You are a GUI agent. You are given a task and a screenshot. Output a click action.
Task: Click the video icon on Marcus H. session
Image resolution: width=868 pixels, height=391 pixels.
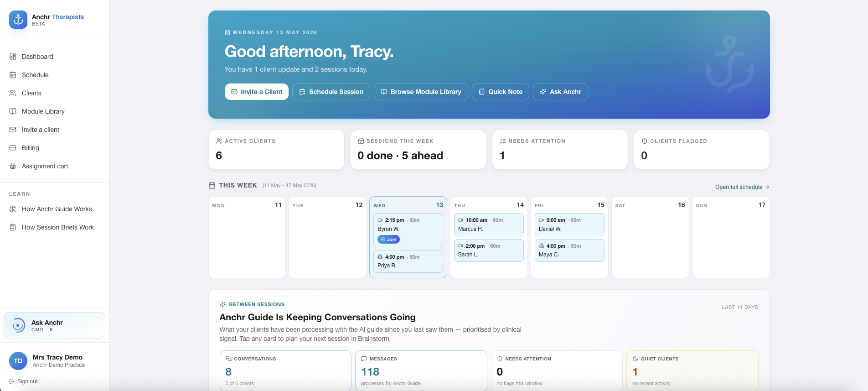pyautogui.click(x=461, y=220)
